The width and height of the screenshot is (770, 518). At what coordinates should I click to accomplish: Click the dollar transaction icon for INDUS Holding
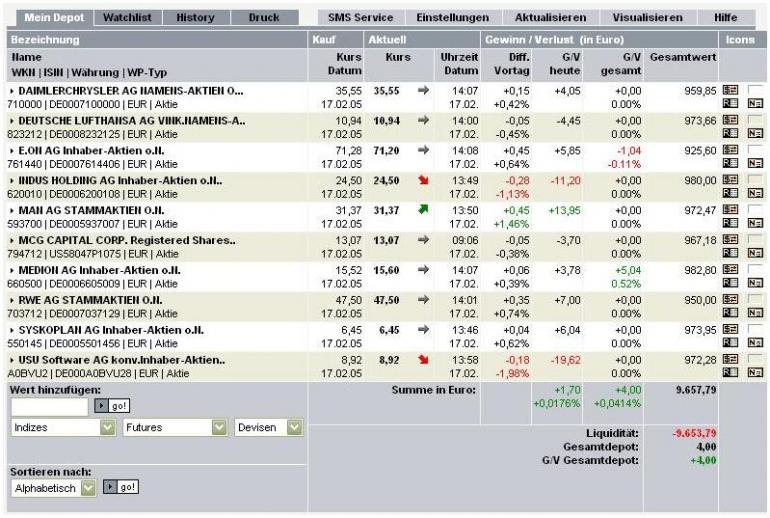click(730, 180)
